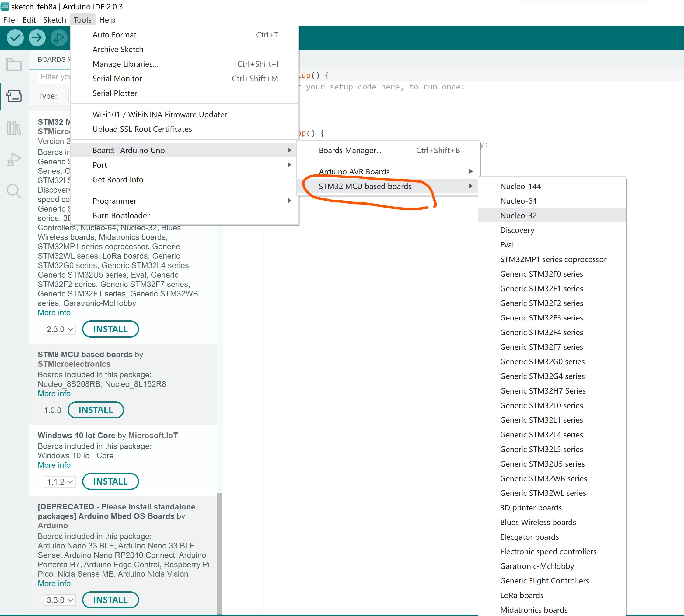Select Blues Wireless boards entry
Viewport: 684px width, 616px height.
[552, 522]
